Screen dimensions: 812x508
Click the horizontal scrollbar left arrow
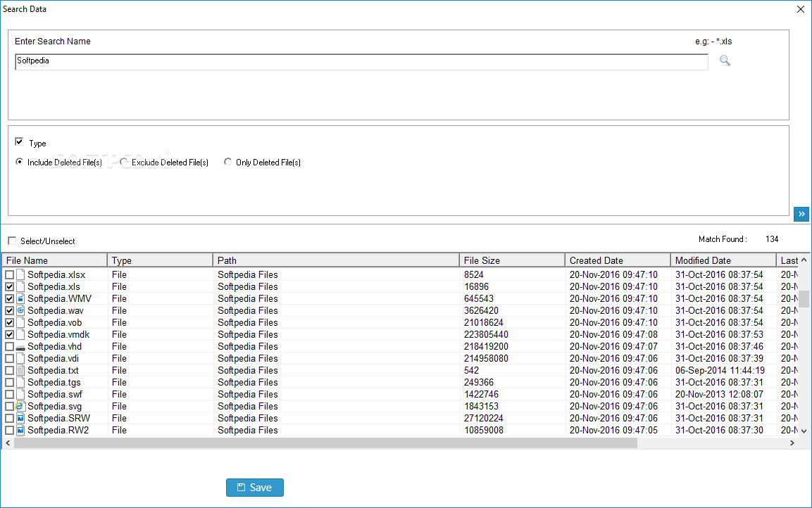coord(8,443)
